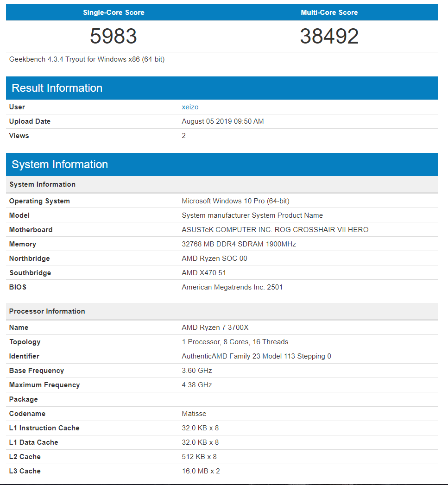Click the L1 Data Cache row label
This screenshot has width=448, height=485.
click(x=33, y=443)
